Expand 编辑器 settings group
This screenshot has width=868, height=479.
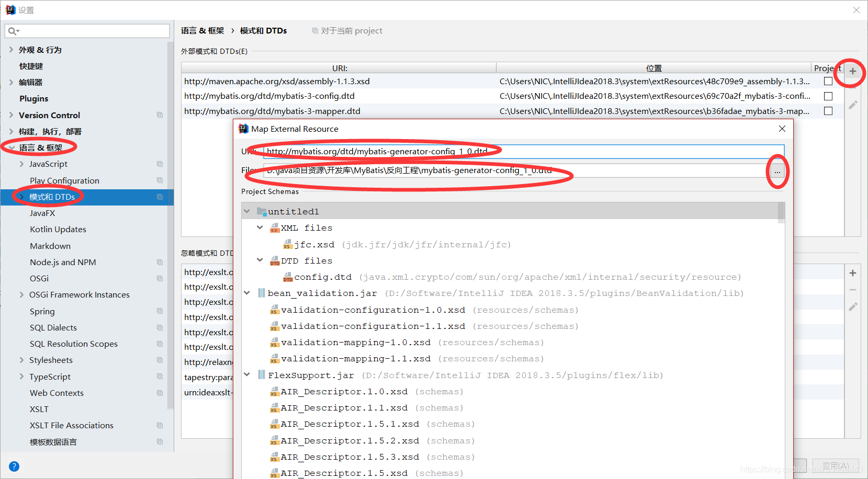point(11,82)
